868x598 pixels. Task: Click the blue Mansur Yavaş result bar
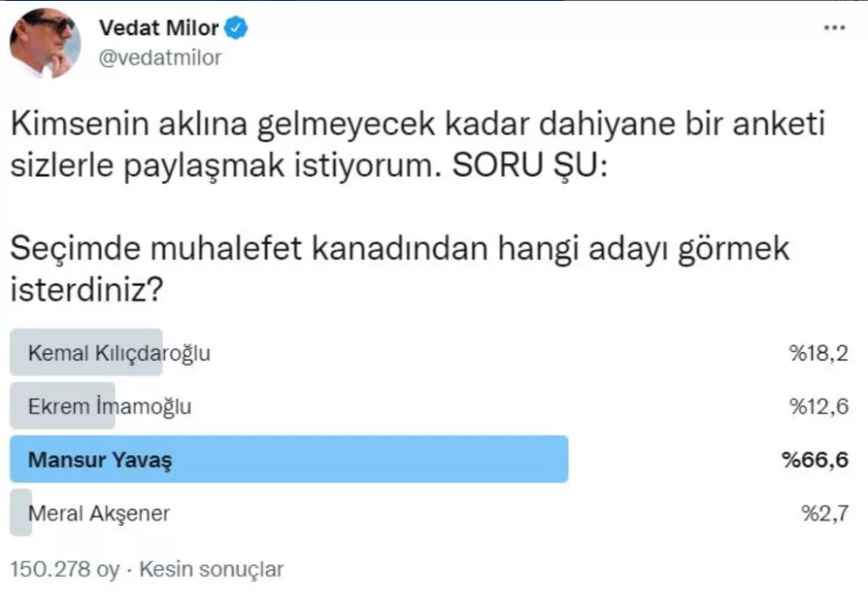coord(289,459)
